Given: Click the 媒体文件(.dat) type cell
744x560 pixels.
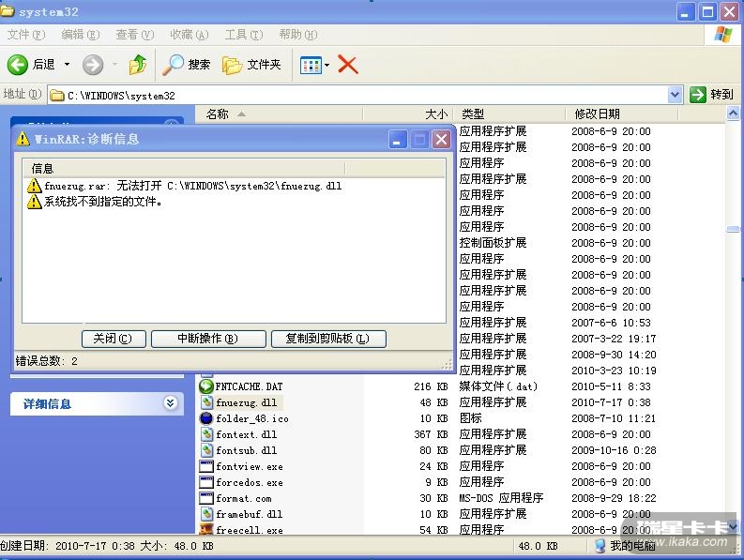Looking at the screenshot, I should [x=498, y=386].
